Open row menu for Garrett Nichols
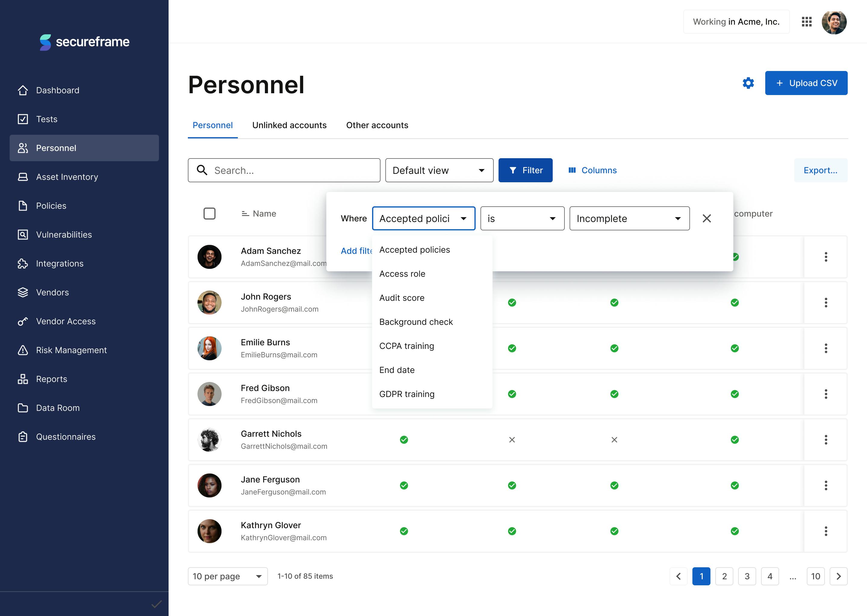 click(826, 440)
